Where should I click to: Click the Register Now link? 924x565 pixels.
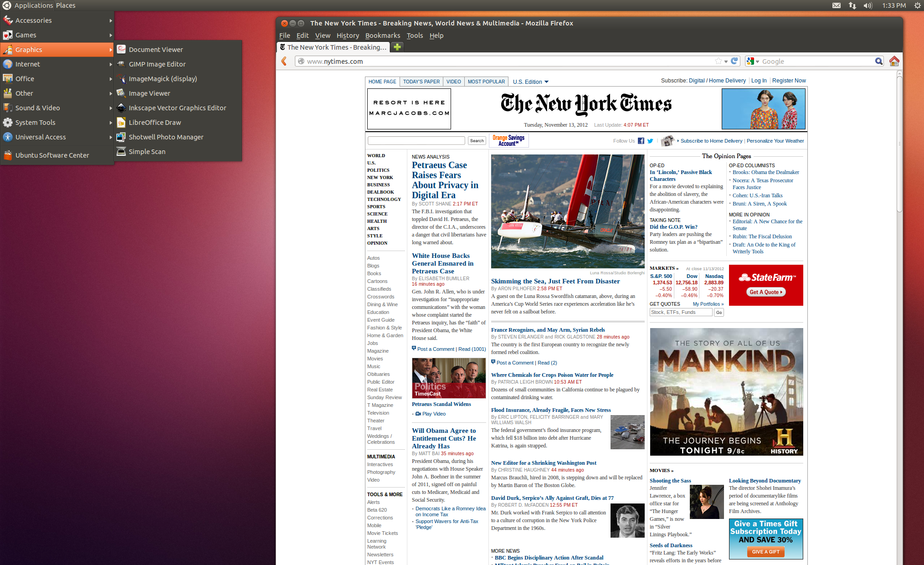point(789,81)
